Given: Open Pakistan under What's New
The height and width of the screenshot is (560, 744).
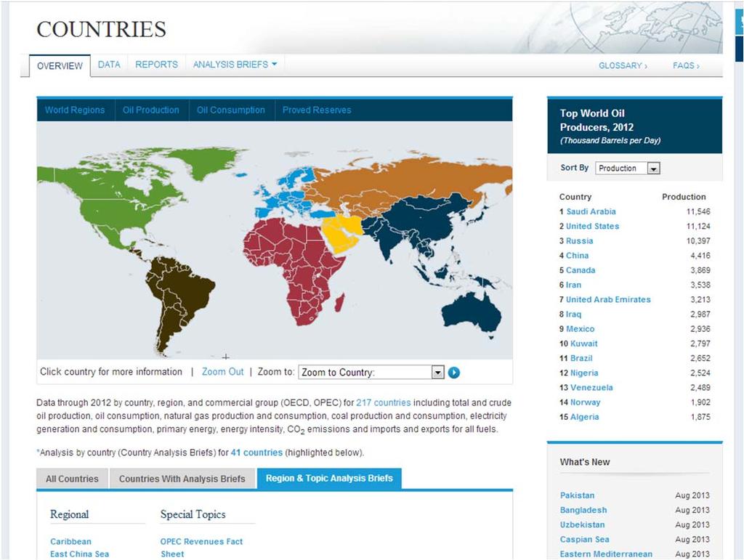Looking at the screenshot, I should pos(577,495).
